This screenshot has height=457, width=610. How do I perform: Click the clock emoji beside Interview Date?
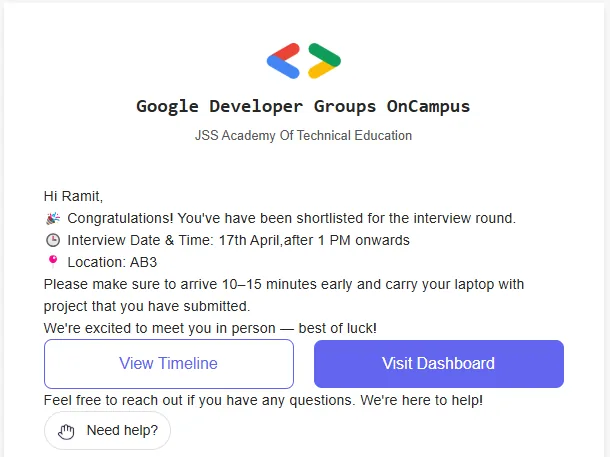coord(53,240)
